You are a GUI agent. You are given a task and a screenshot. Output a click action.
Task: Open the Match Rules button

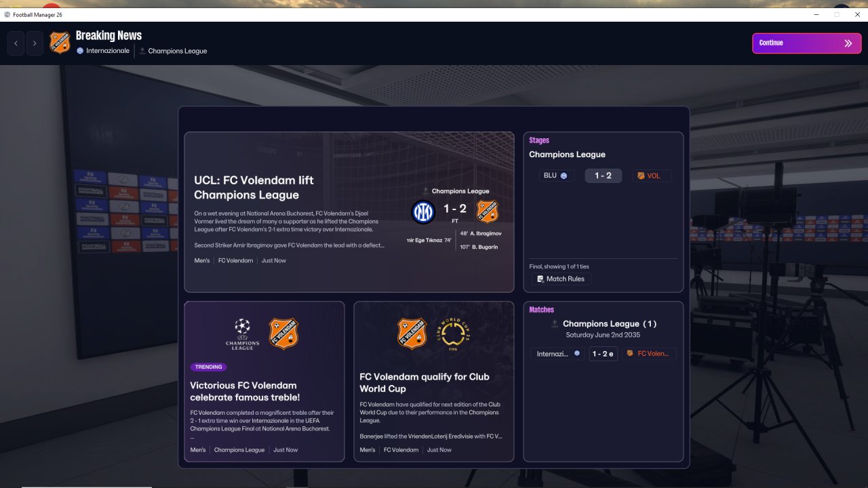[x=560, y=279]
